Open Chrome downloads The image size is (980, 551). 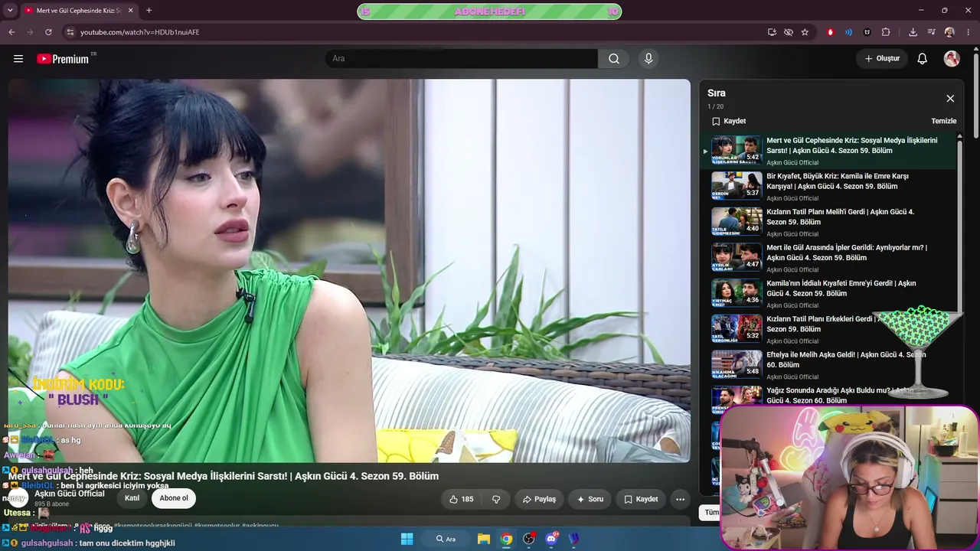tap(913, 32)
